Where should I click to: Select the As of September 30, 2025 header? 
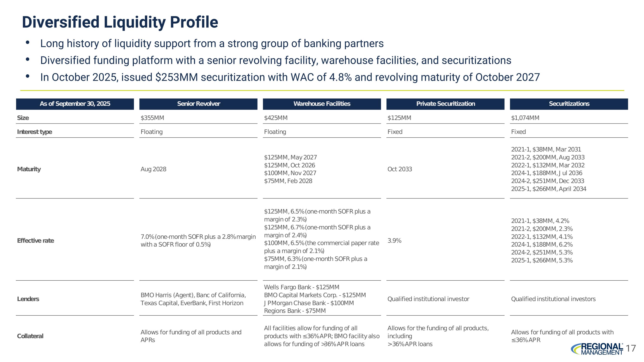[75, 104]
